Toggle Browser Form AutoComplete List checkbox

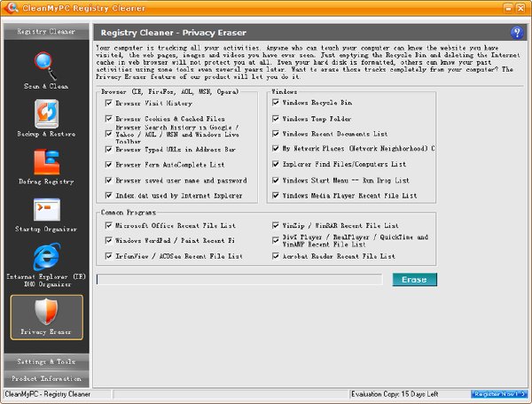pyautogui.click(x=108, y=165)
